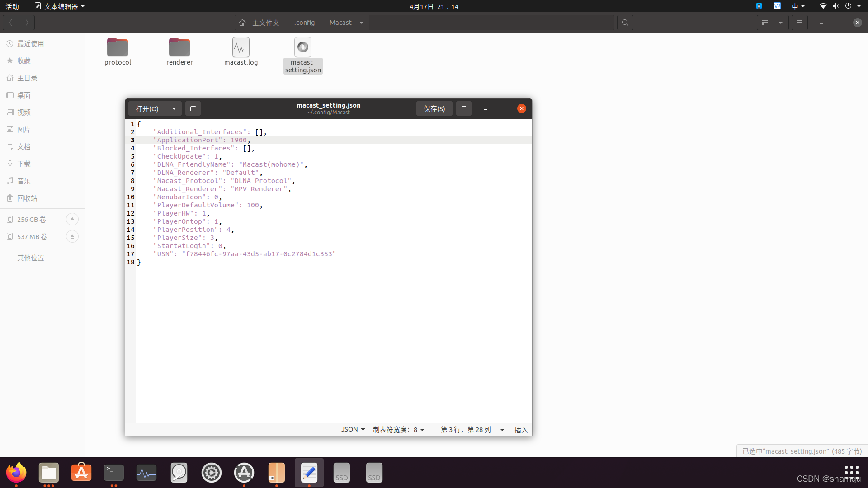
Task: Click the file manager search icon
Action: point(625,23)
